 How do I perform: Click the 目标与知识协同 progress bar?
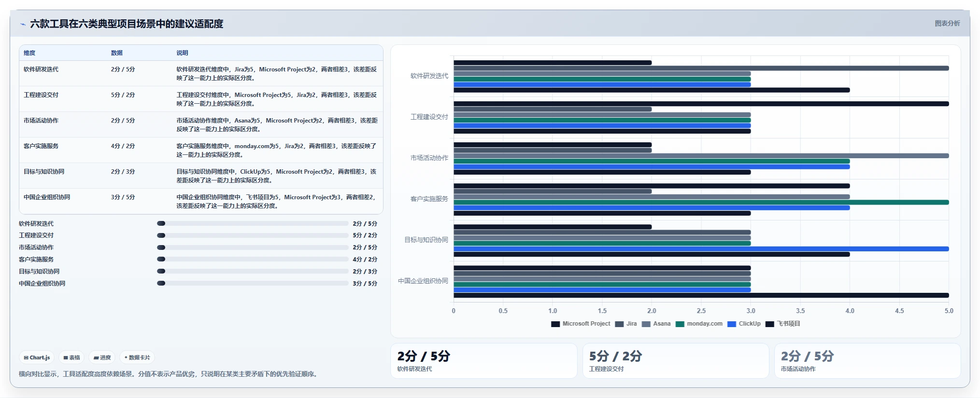pyautogui.click(x=253, y=271)
